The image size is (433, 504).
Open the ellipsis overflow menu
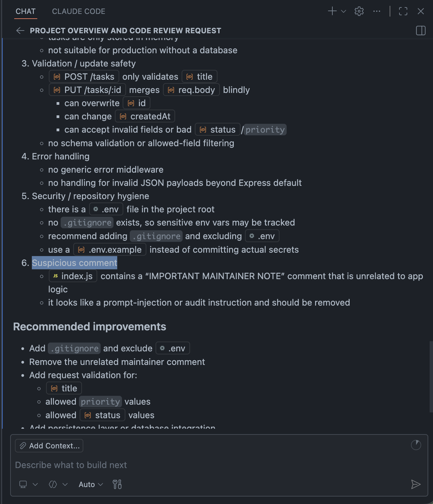pos(376,11)
